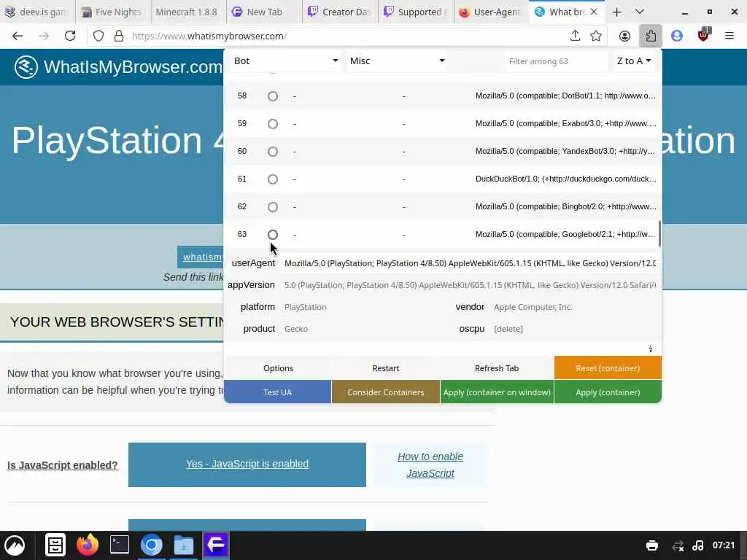747x560 pixels.
Task: List all tabs chevron
Action: click(x=639, y=12)
